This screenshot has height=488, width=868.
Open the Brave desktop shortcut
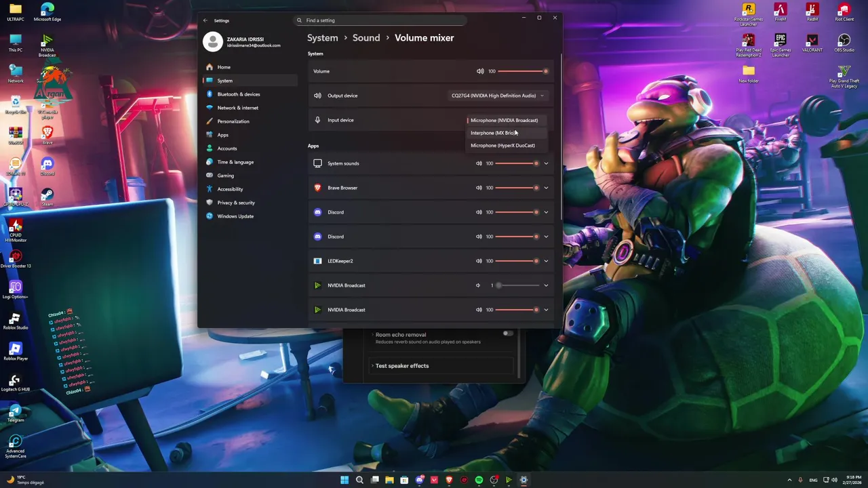click(x=47, y=135)
